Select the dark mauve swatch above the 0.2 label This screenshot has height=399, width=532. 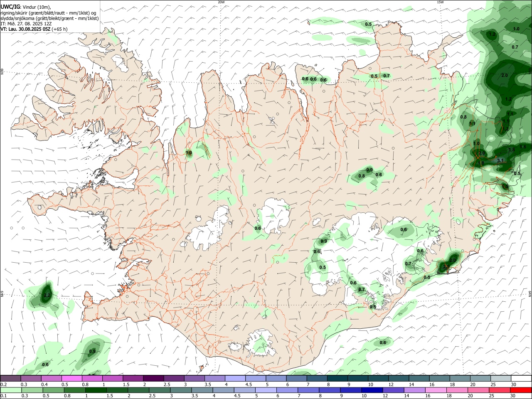(11, 378)
